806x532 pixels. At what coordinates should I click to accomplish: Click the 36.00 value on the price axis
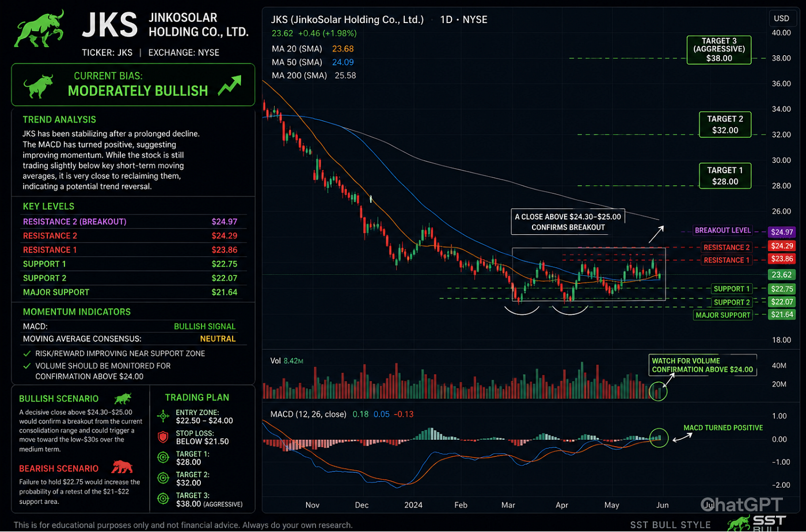(x=781, y=83)
